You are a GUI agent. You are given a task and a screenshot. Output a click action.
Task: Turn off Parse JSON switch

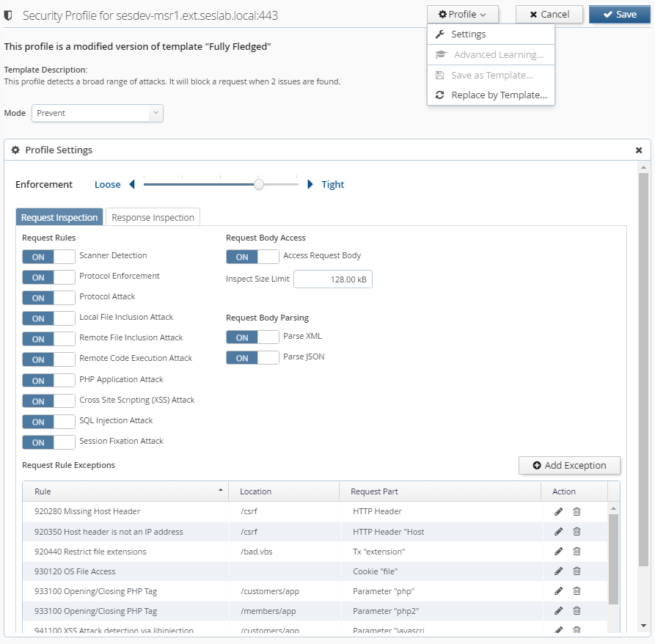click(252, 358)
